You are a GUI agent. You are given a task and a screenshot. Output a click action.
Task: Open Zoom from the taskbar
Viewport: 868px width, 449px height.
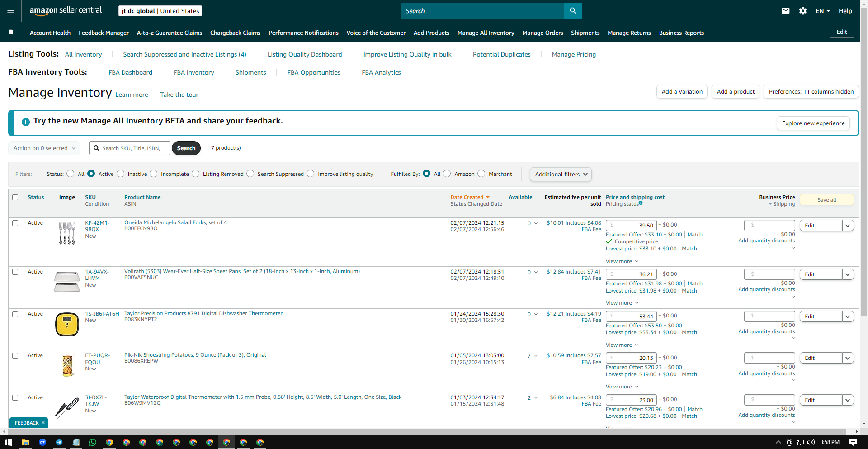(42, 442)
